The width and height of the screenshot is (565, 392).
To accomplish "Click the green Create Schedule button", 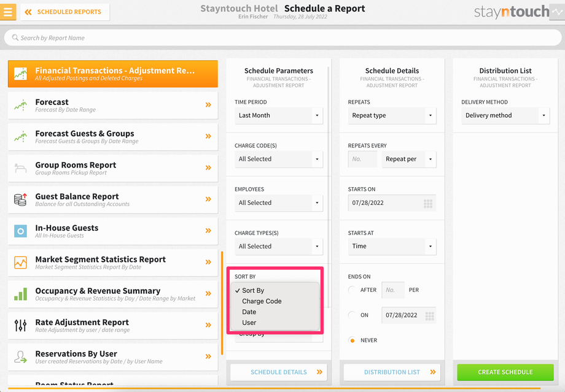I will tap(505, 372).
